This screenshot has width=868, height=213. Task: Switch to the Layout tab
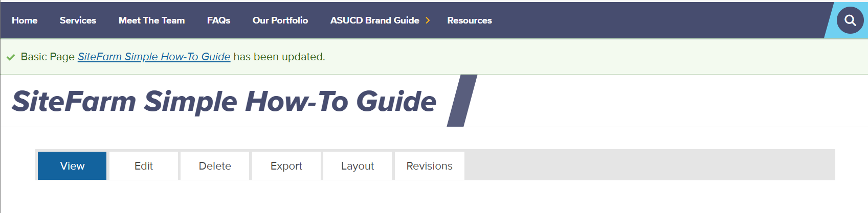[x=358, y=166]
